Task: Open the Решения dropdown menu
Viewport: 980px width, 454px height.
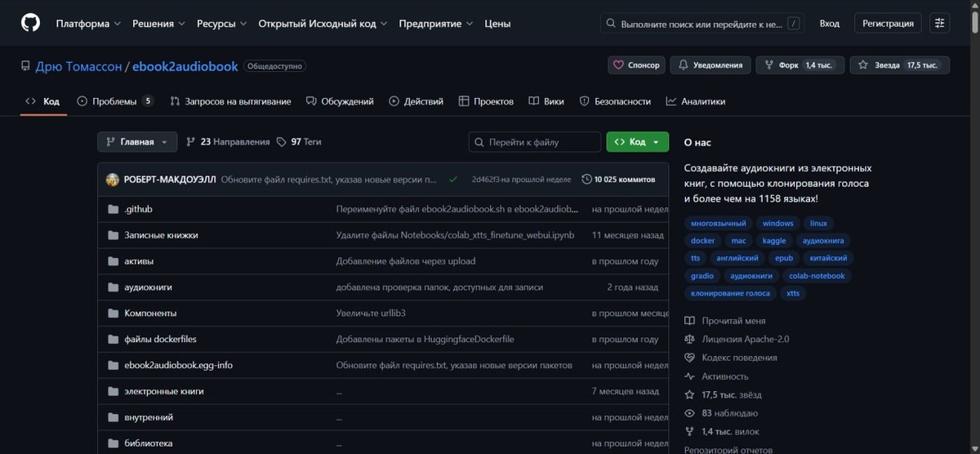Action: [159, 24]
